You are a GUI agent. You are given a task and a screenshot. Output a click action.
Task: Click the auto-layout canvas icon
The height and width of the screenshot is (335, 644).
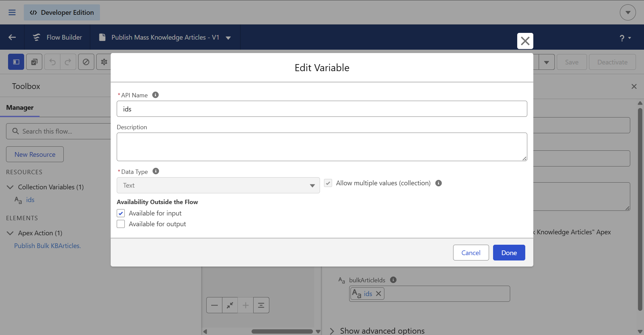coord(261,305)
